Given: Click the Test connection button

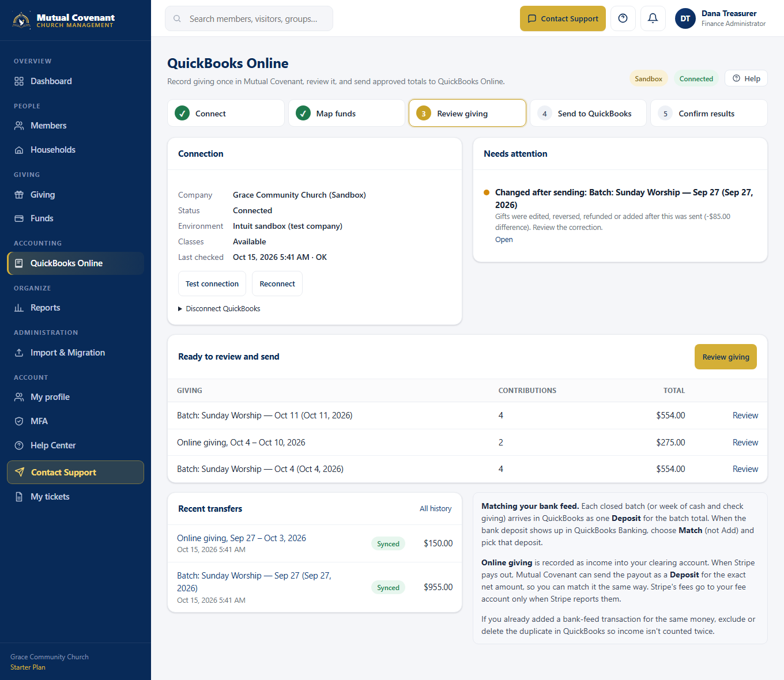Looking at the screenshot, I should [x=212, y=284].
